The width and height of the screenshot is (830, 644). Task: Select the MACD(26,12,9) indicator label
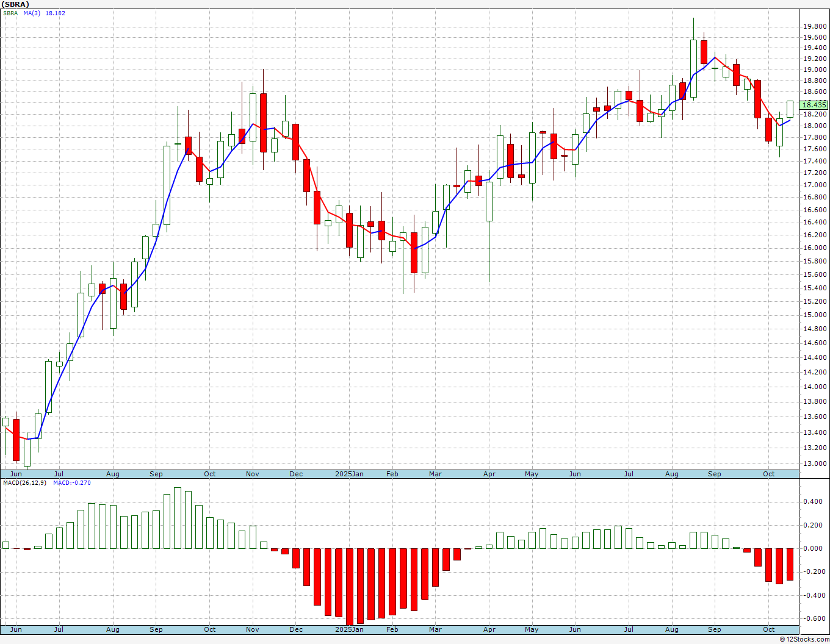(26, 483)
